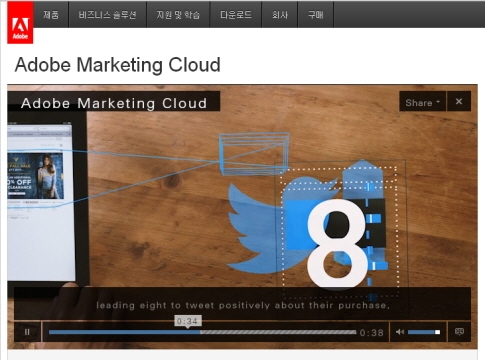
Task: Toggle the captions icon
Action: tap(459, 332)
